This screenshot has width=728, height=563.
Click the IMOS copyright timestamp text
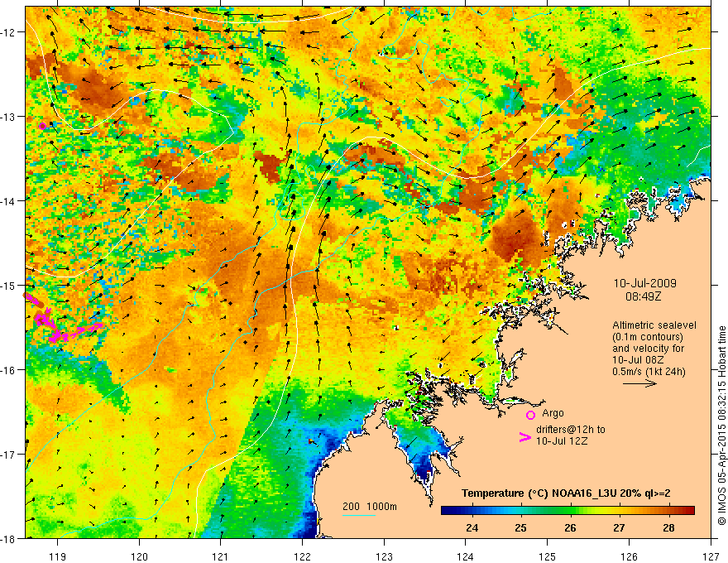click(721, 426)
